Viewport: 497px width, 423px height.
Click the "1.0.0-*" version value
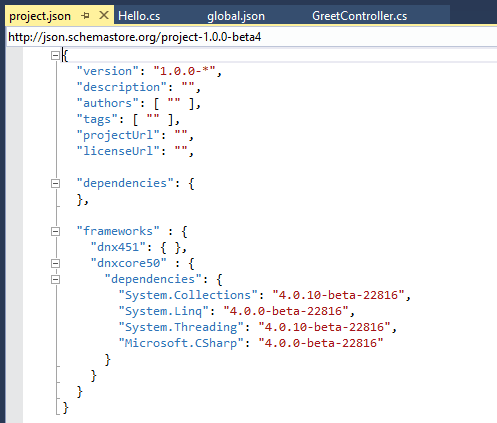click(x=184, y=71)
